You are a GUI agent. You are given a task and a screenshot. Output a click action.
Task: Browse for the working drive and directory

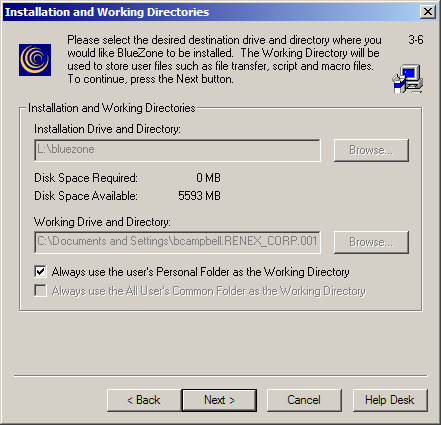tap(371, 242)
